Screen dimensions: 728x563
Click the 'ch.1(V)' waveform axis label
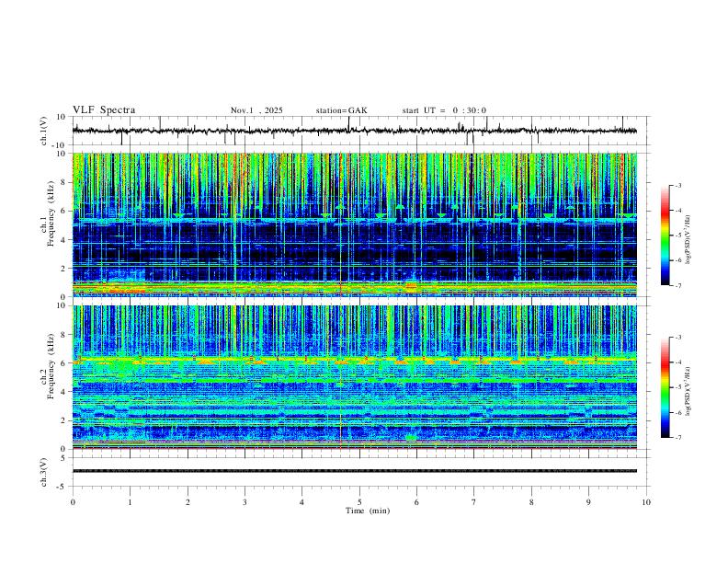pyautogui.click(x=44, y=131)
